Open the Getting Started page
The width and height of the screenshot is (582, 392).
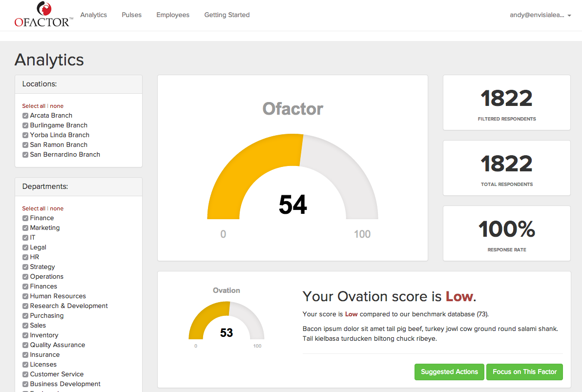(x=227, y=15)
